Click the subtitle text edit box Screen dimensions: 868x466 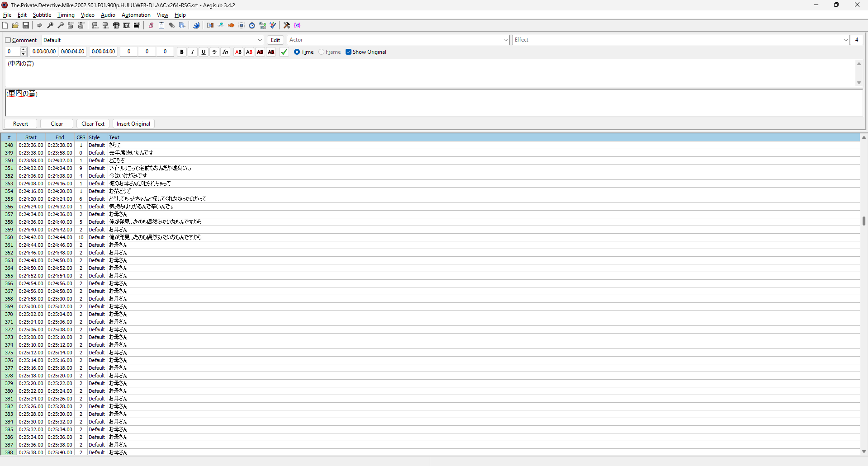434,103
